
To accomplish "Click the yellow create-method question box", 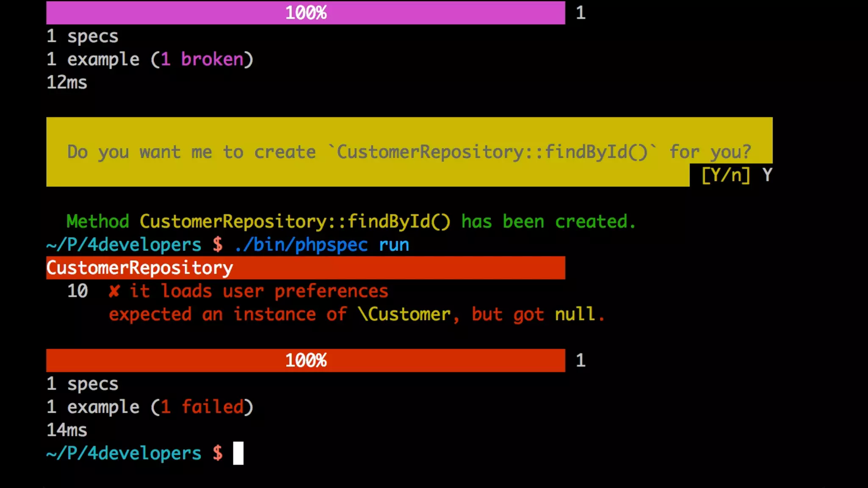I will (409, 152).
